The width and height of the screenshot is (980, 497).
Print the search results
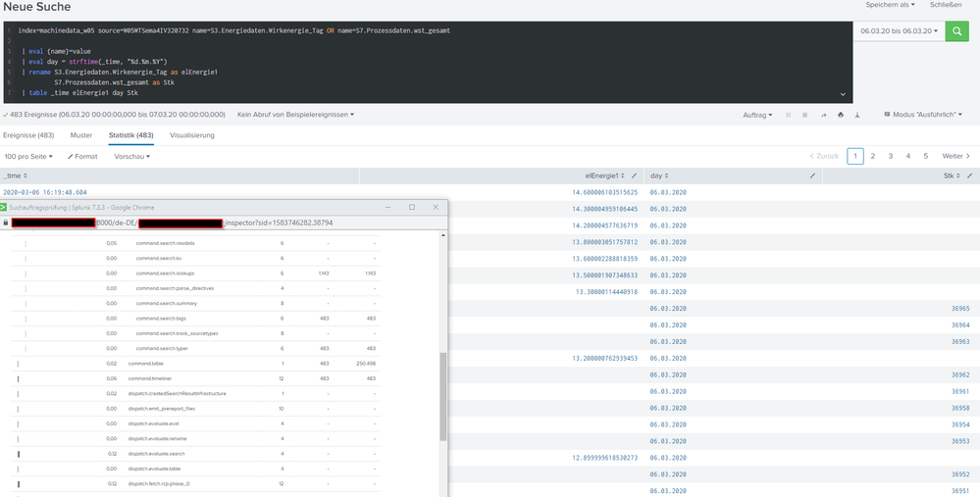841,115
